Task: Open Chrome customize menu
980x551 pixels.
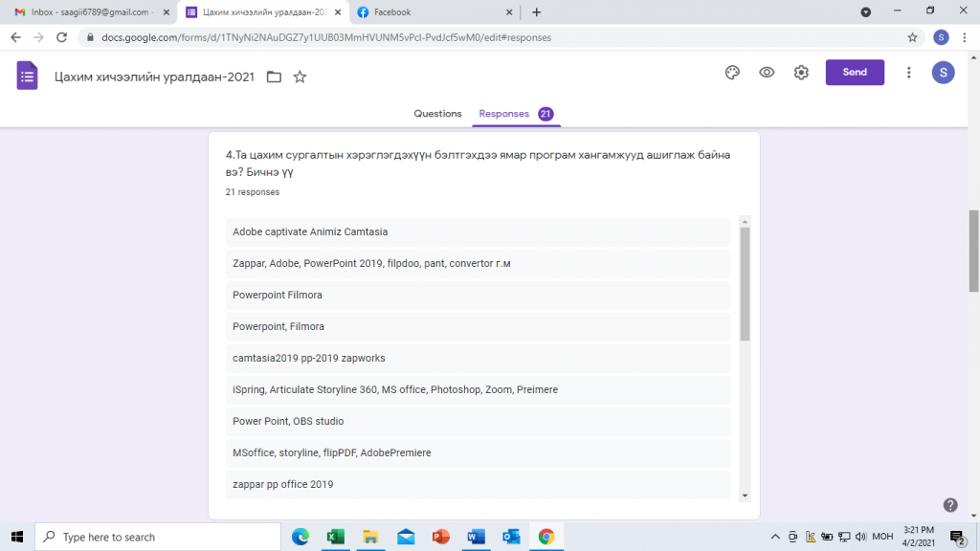Action: (x=965, y=37)
